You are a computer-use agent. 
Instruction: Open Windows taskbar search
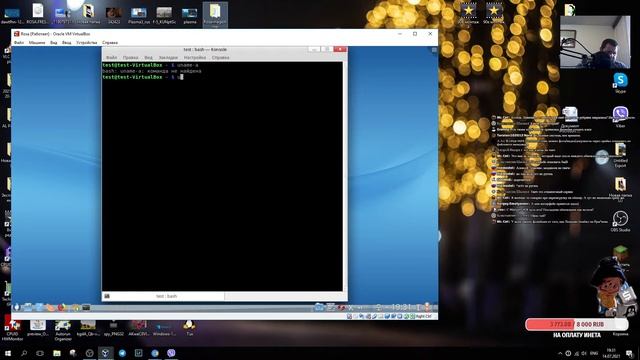click(24, 353)
